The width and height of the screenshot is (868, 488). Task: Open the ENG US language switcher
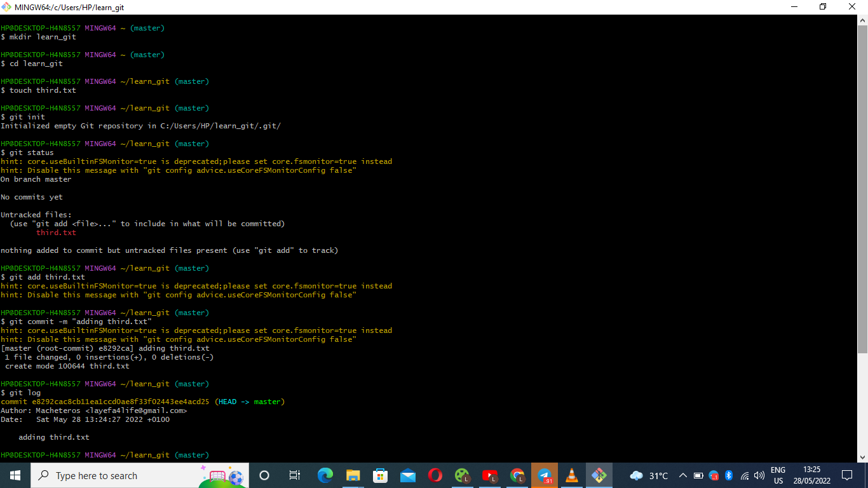pos(776,475)
